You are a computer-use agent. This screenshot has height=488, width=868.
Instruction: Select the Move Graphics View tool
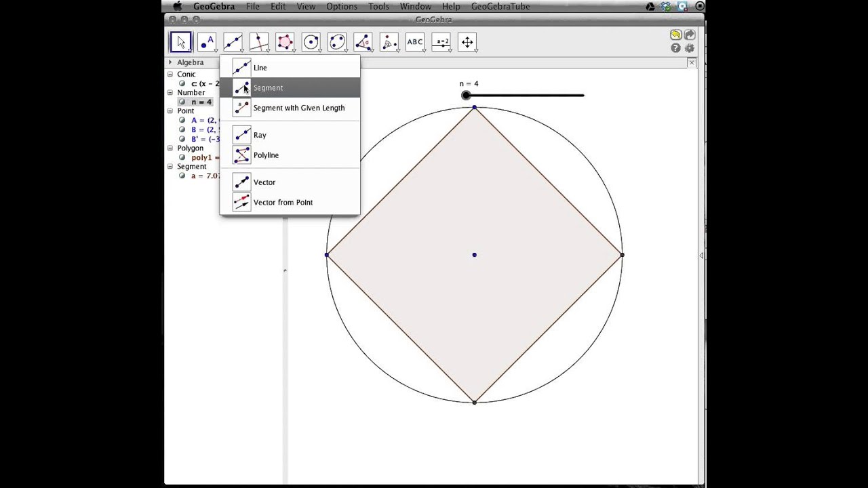pyautogui.click(x=467, y=42)
